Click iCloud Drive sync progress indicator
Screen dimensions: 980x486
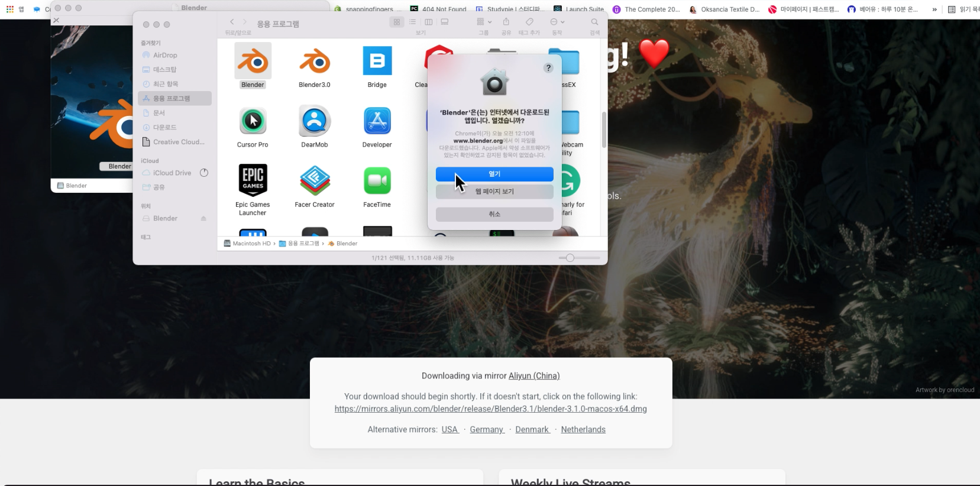coord(204,173)
